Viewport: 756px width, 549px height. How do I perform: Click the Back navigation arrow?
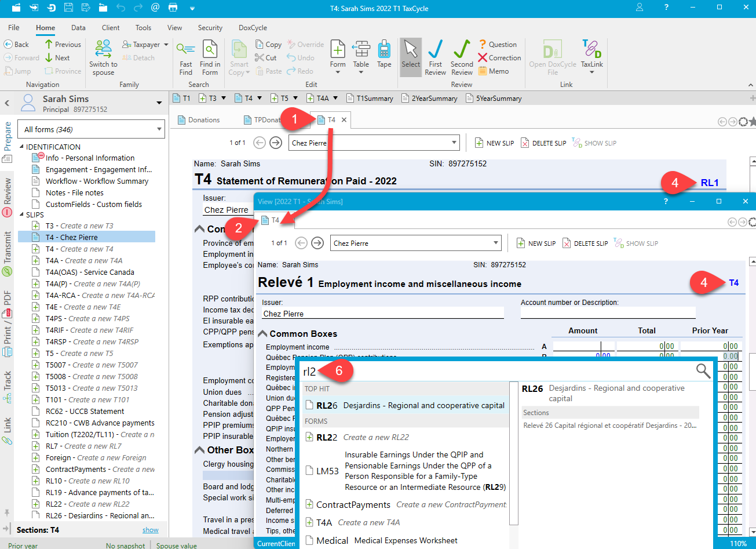[x=16, y=45]
